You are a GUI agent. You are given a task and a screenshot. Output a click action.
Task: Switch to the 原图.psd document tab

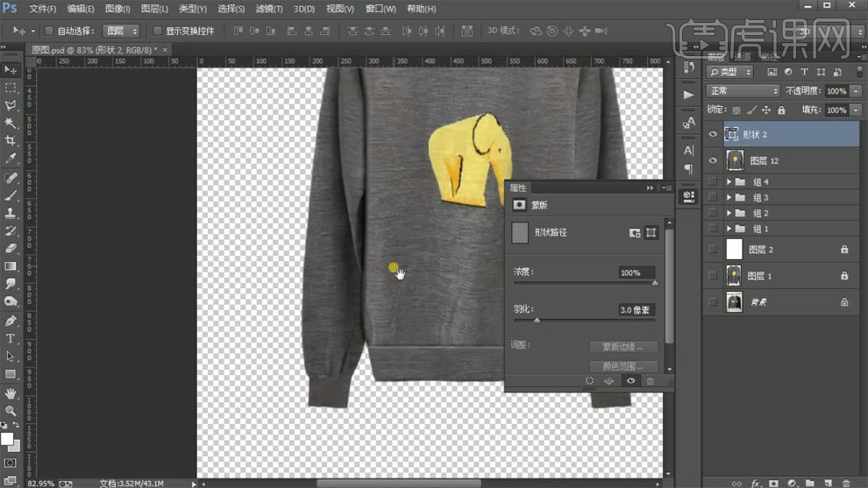(98, 50)
